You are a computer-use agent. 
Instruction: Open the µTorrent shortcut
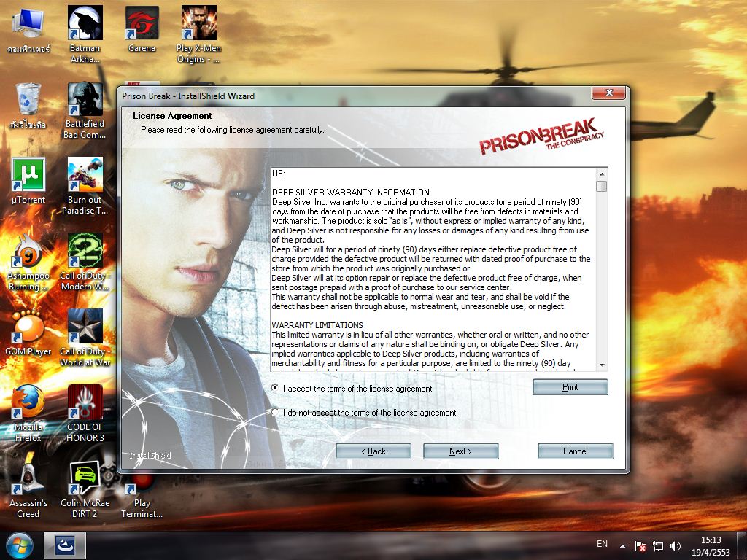tap(28, 181)
